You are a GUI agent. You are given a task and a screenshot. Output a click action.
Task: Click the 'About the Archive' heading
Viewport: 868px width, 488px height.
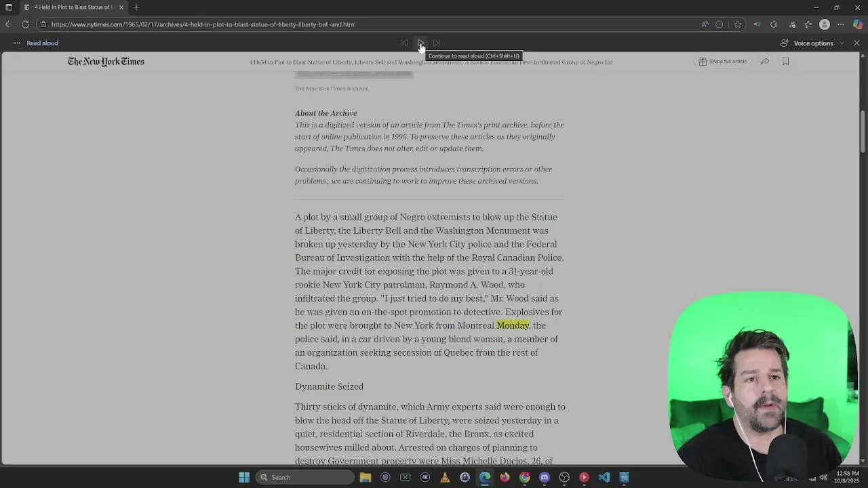click(325, 113)
